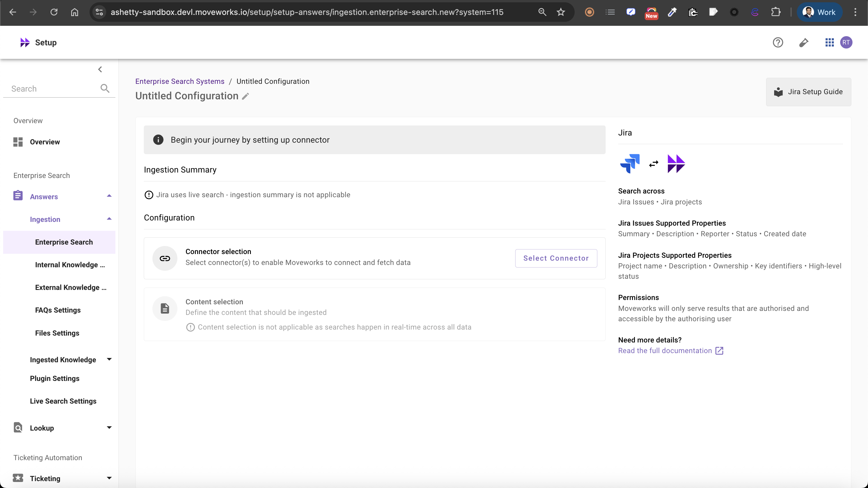Collapse sidebar with the left chevron
The width and height of the screenshot is (868, 488).
[100, 69]
